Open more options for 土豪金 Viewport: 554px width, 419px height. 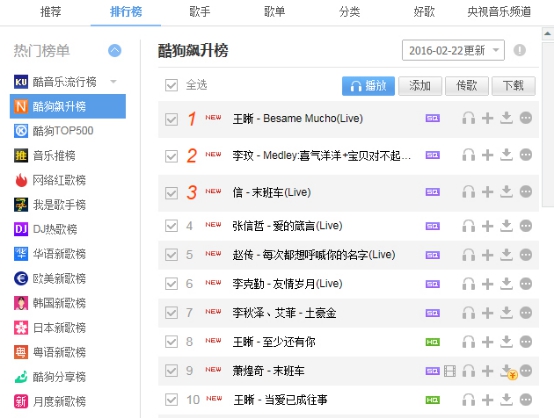(526, 313)
